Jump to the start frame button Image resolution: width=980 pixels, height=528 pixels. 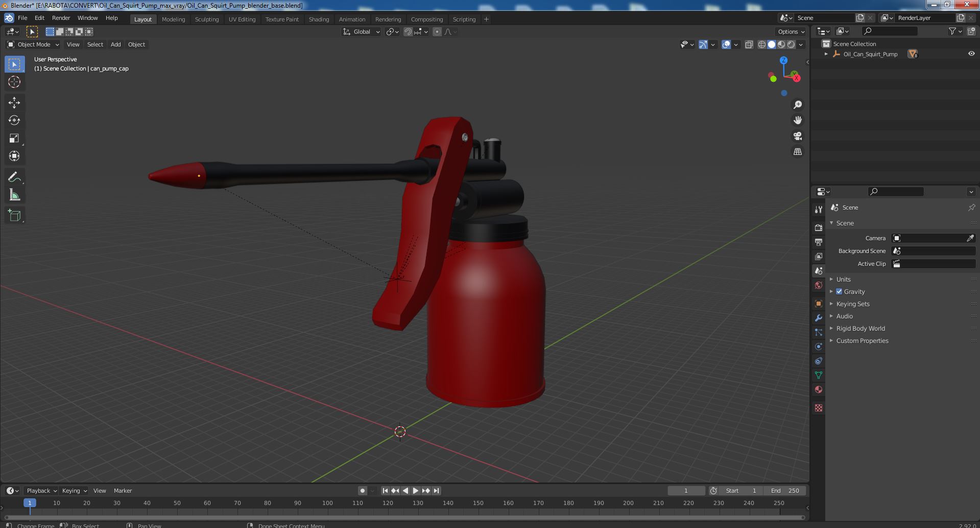[385, 491]
